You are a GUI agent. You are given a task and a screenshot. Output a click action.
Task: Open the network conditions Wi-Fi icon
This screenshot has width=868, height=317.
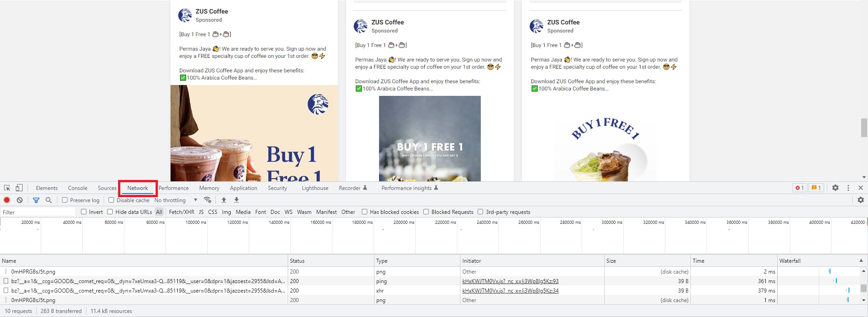click(x=208, y=200)
